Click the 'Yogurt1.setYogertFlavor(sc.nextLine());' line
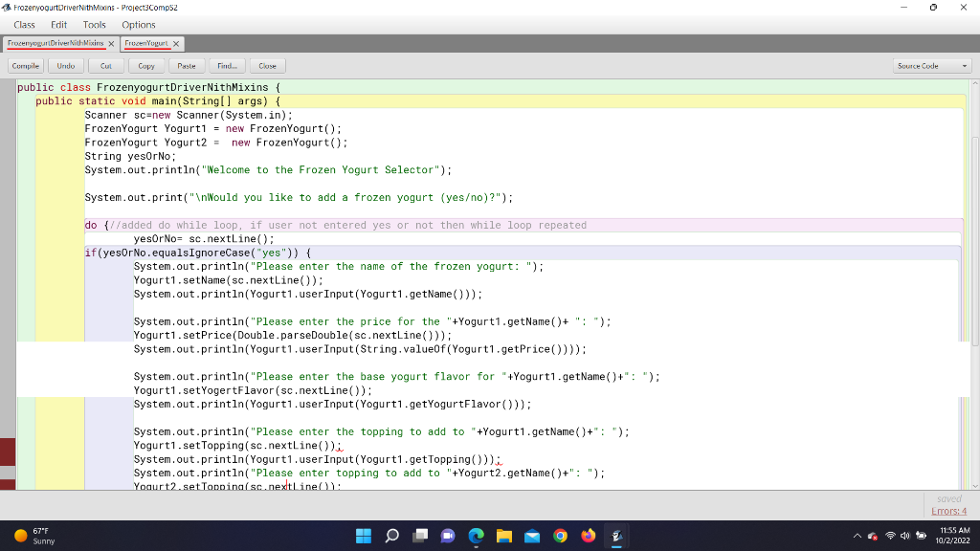Image resolution: width=980 pixels, height=551 pixels. tap(253, 390)
